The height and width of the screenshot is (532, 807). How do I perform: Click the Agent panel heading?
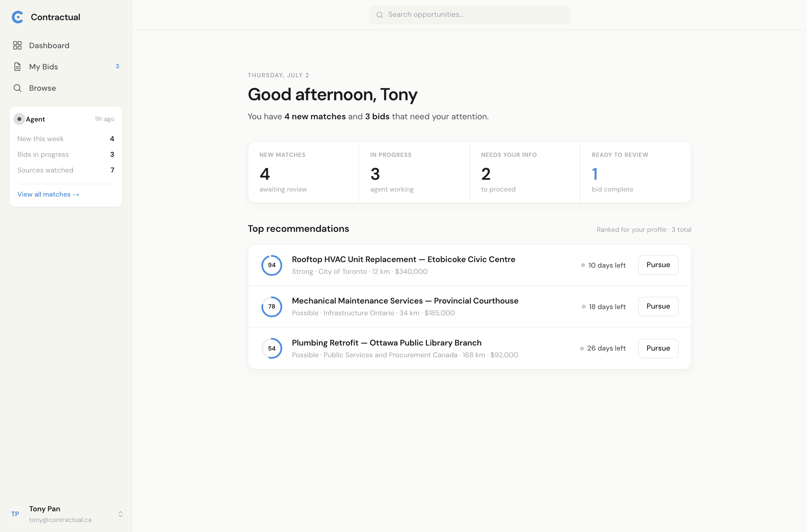(x=35, y=119)
